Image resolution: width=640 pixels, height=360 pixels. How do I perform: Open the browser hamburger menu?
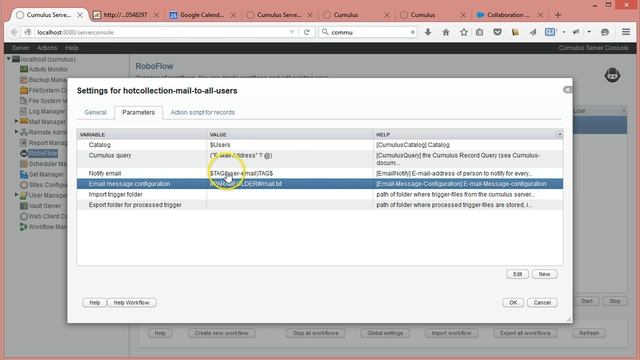click(x=626, y=32)
